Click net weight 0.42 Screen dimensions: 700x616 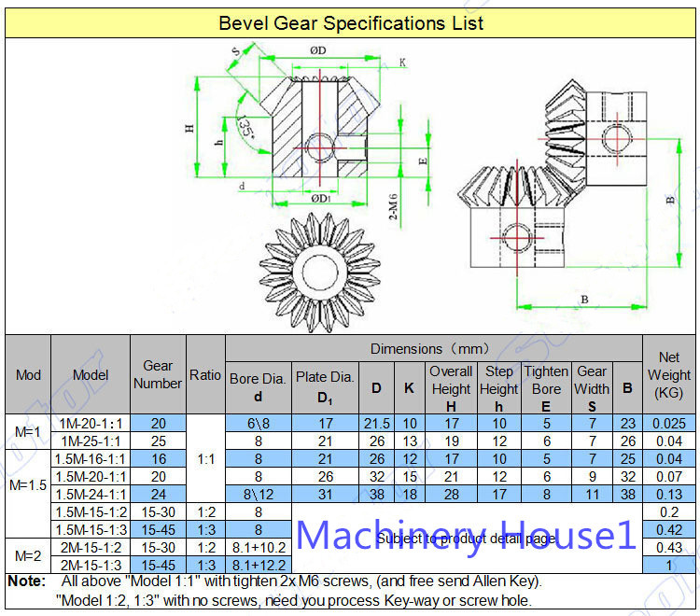point(669,530)
